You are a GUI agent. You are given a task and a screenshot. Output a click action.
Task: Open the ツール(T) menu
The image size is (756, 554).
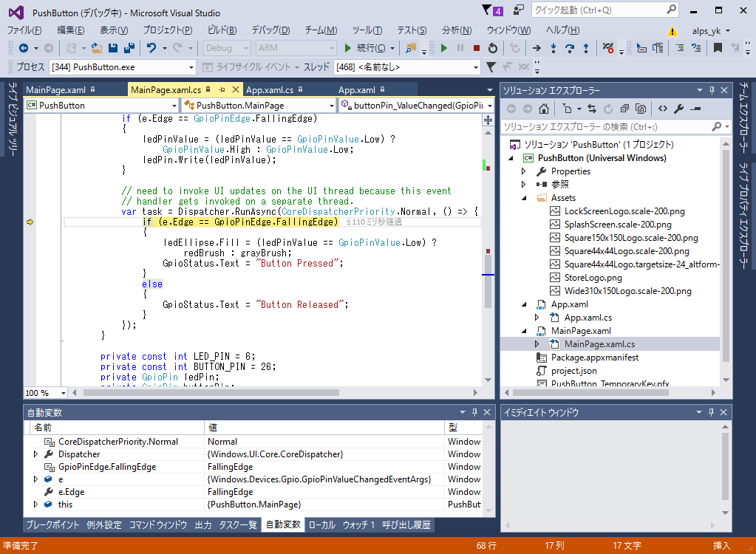[367, 30]
